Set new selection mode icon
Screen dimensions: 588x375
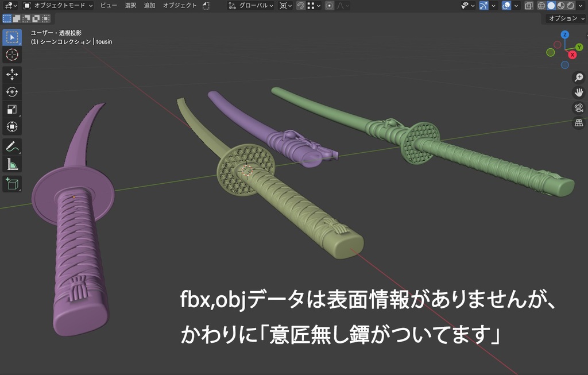coord(7,18)
